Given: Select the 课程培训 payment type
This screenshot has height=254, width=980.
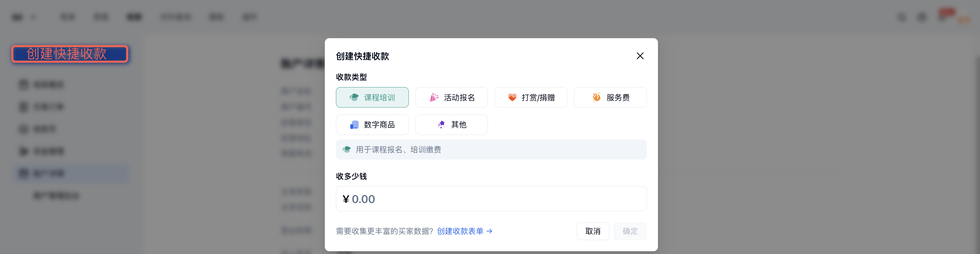Looking at the screenshot, I should point(372,98).
